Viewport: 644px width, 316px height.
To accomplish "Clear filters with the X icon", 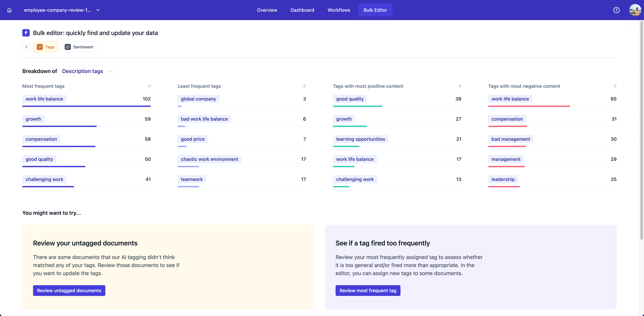I will point(26,47).
